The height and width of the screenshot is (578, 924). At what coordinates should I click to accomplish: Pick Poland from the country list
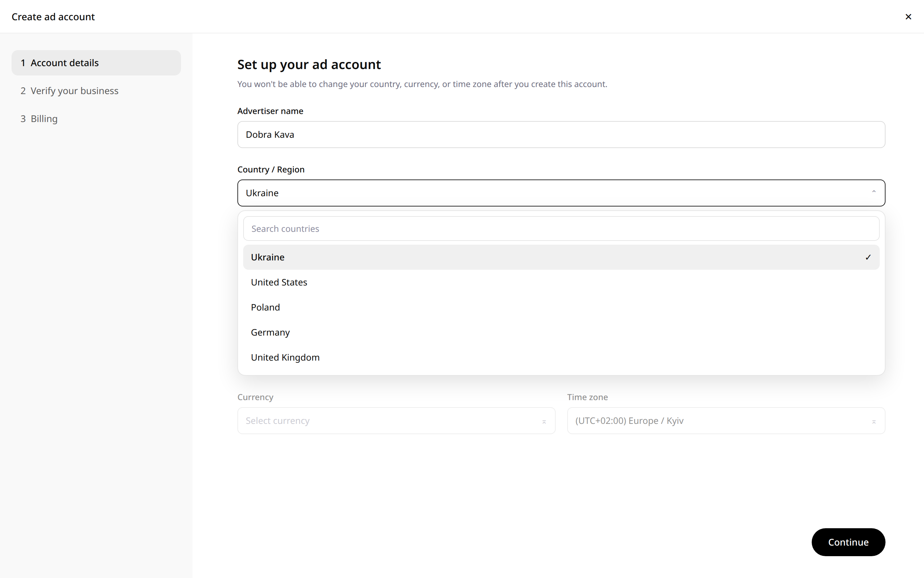click(561, 307)
